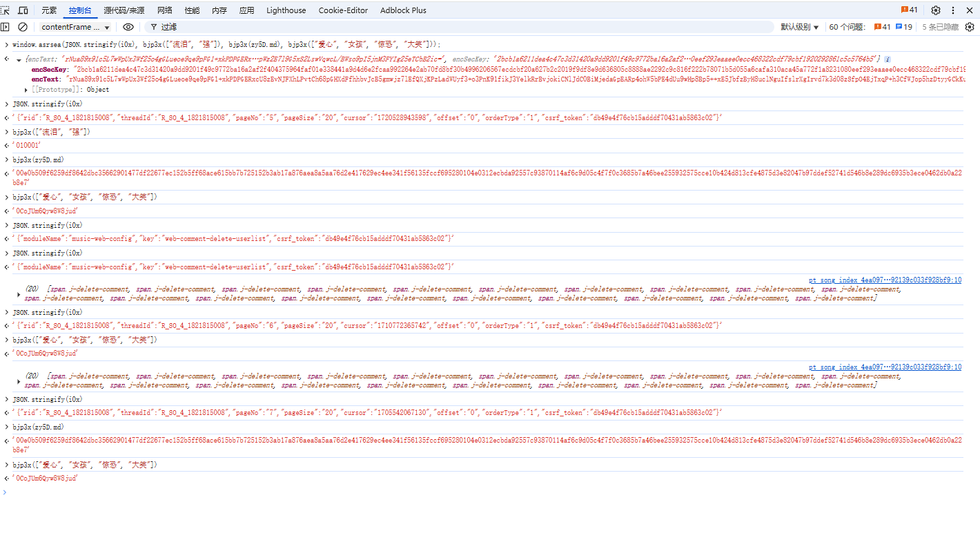This screenshot has height=540, width=980.
Task: Click the encSecKey property row
Action: pyautogui.click(x=498, y=70)
